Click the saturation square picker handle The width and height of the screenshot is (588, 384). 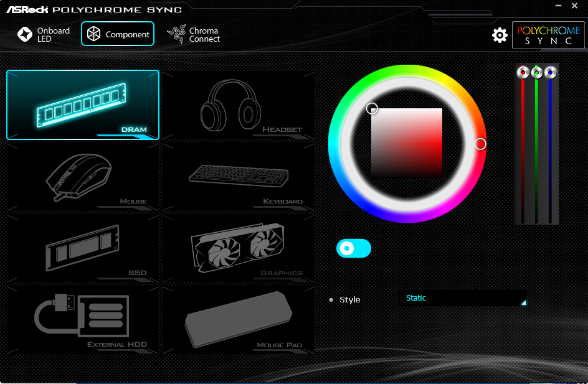(x=372, y=109)
